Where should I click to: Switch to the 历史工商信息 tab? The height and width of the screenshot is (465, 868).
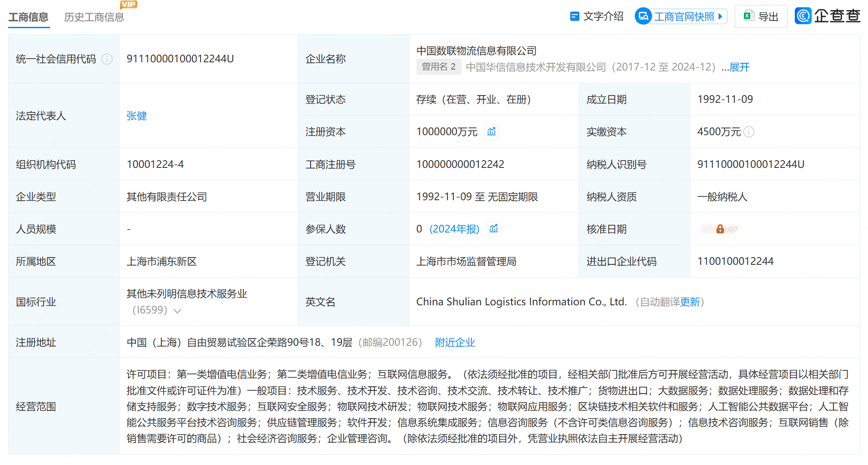(94, 17)
